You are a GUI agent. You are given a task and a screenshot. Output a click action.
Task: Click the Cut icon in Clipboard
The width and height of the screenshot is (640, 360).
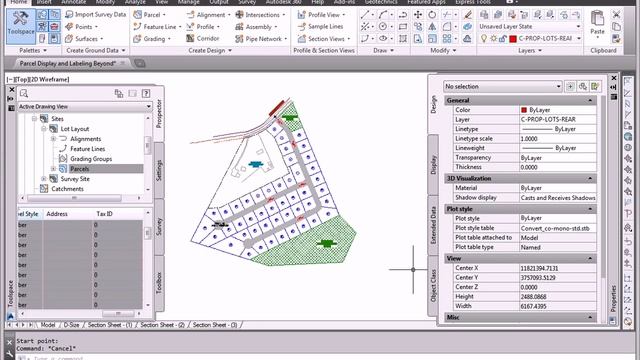[x=616, y=15]
